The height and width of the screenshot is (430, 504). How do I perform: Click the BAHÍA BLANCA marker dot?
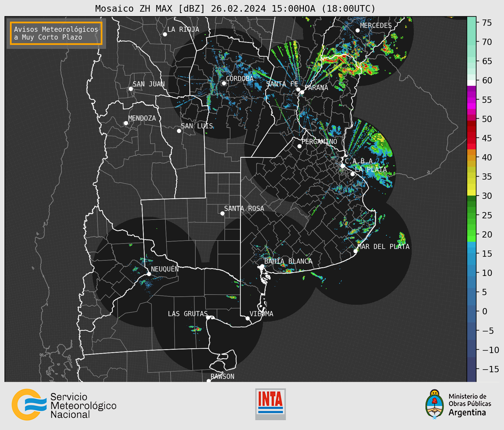pos(262,266)
